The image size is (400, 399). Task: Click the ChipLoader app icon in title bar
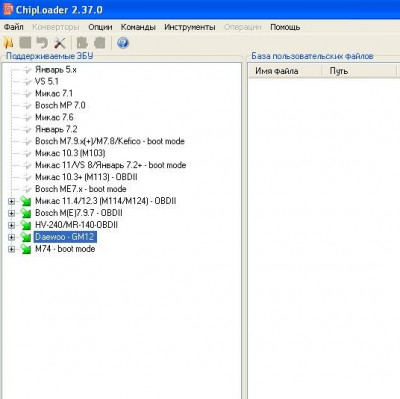[7, 9]
